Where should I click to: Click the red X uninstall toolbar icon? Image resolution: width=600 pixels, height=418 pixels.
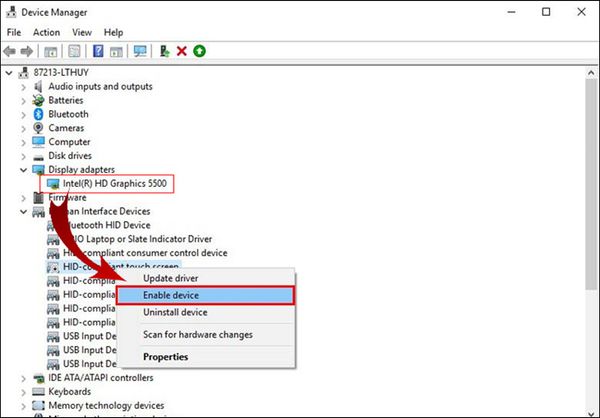182,51
